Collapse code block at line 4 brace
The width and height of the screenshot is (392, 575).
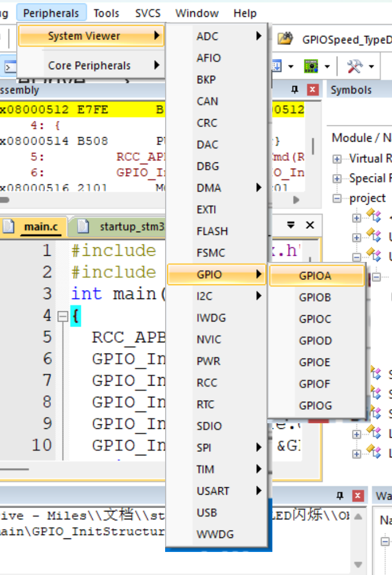(63, 316)
